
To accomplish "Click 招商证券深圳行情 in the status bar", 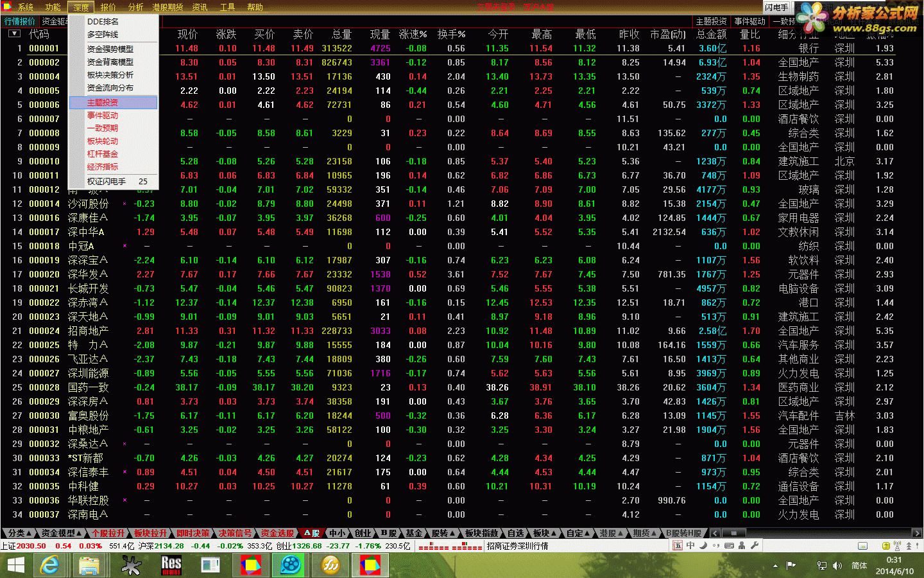I will click(517, 546).
